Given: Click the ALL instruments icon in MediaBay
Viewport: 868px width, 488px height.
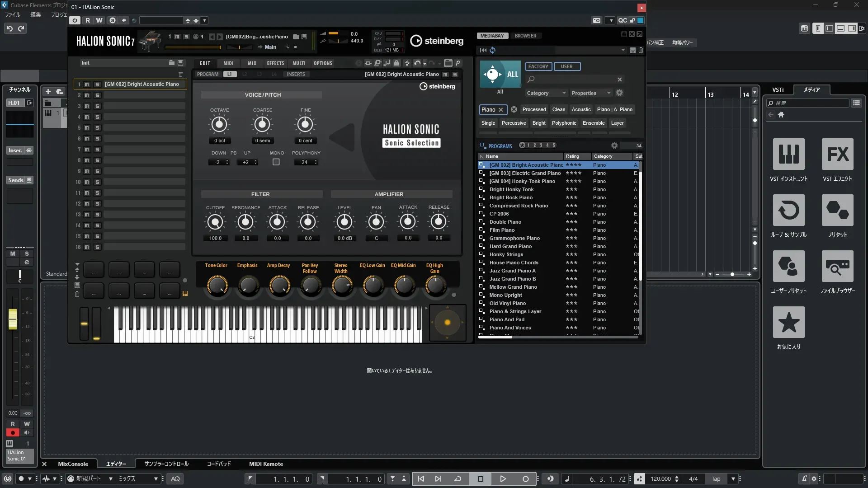Looking at the screenshot, I should coord(500,75).
